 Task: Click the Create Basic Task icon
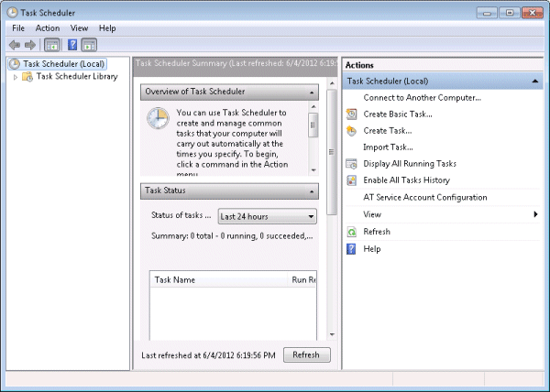tap(351, 114)
